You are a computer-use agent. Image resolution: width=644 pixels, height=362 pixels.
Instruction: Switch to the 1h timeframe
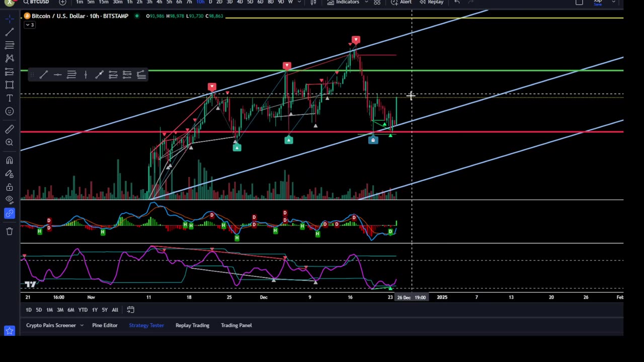click(130, 2)
